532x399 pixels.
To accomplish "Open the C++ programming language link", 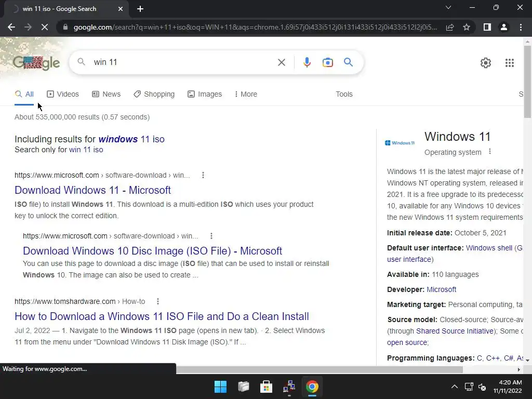I will [x=493, y=358].
